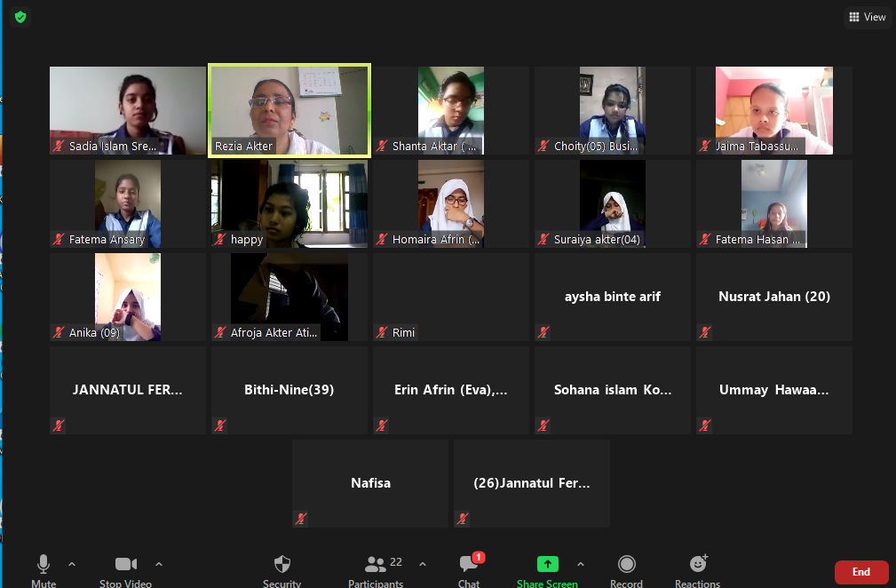Screen dimensions: 896x588
Task: Click muted mic icon on Homaira Afrin tile
Action: (382, 239)
